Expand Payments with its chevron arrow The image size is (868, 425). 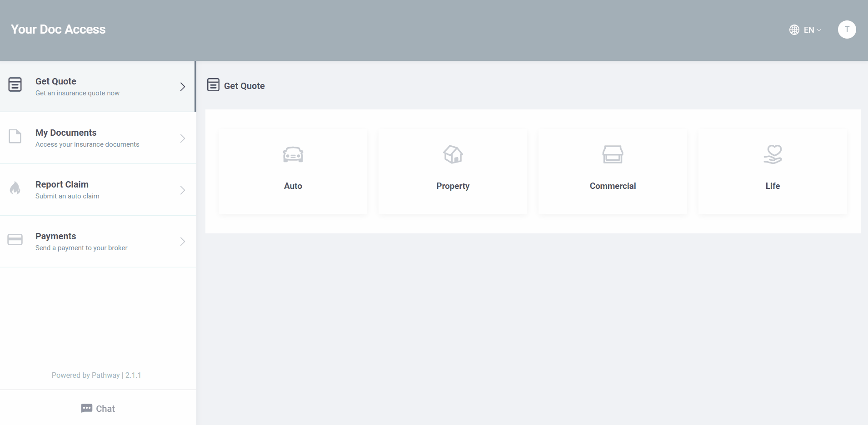pos(182,242)
